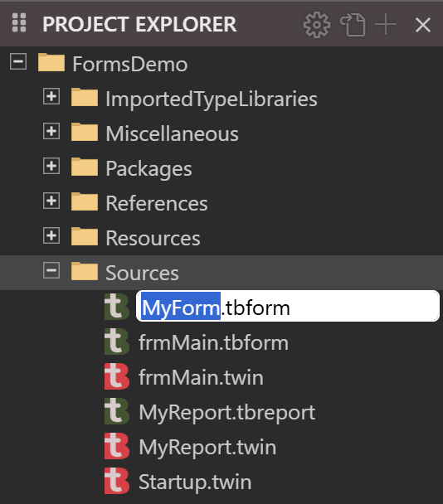Click the Miscellaneous folder icon
Viewport: 443px width, 504px height.
click(85, 132)
